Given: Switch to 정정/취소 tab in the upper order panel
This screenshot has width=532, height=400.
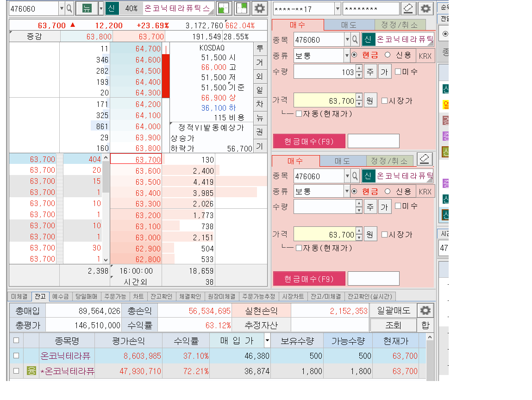Looking at the screenshot, I should [x=399, y=25].
